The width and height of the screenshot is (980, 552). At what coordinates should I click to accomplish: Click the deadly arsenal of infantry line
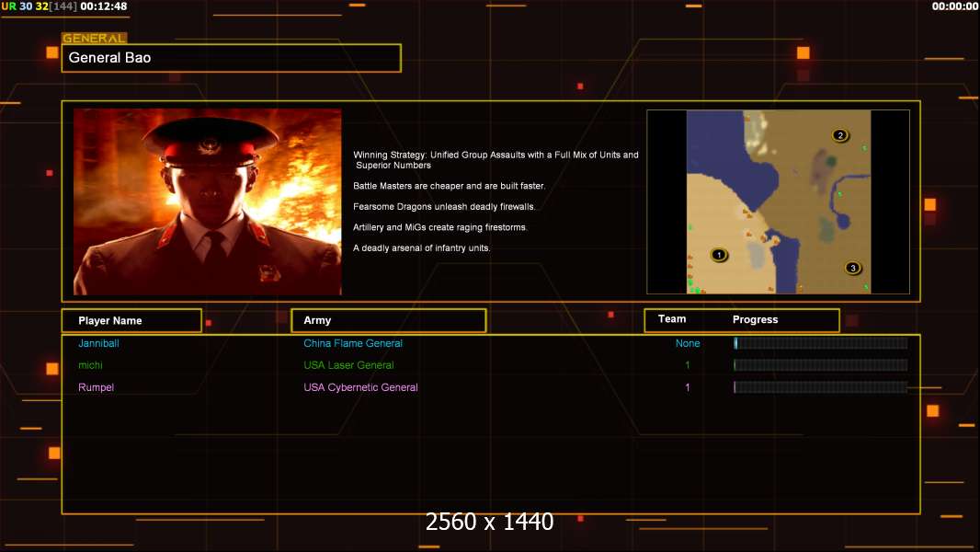(x=421, y=247)
